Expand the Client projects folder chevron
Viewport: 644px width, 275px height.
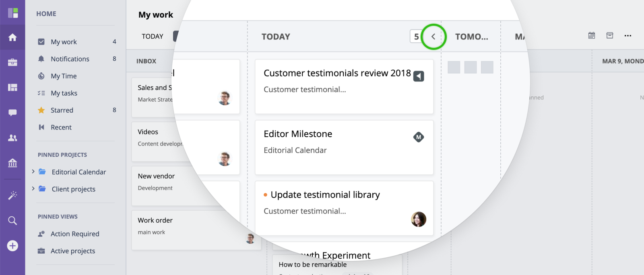tap(33, 188)
